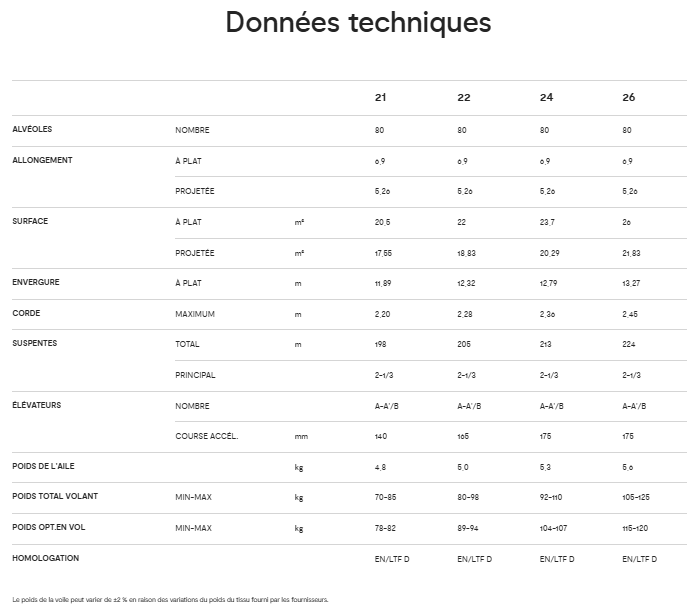Click the 70-85 weight range value
Screen dimensions: 687x612
(x=385, y=497)
